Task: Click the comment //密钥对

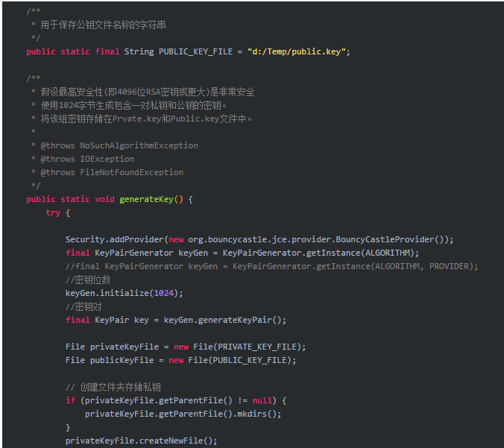Action: coord(84,307)
